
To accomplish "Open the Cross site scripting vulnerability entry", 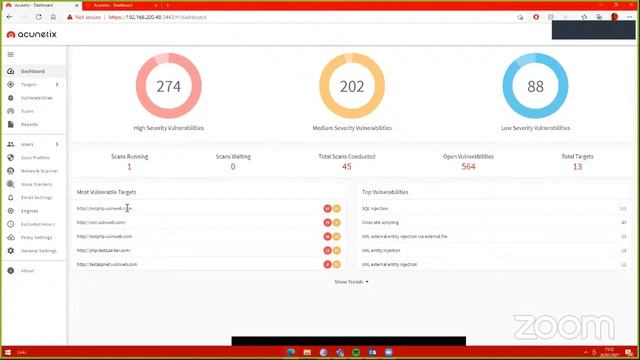I will coord(380,222).
